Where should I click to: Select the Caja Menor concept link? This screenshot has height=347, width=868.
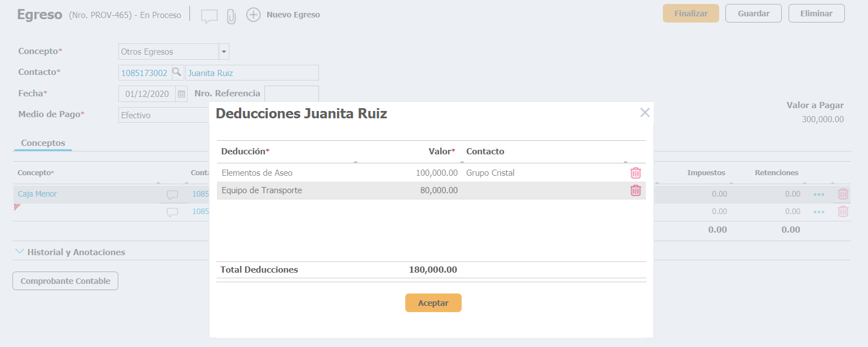[x=37, y=194]
